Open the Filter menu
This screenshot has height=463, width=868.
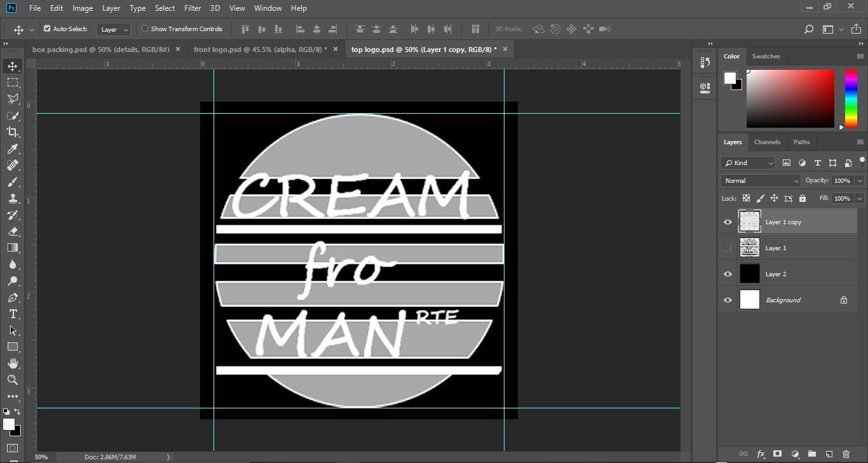tap(193, 8)
